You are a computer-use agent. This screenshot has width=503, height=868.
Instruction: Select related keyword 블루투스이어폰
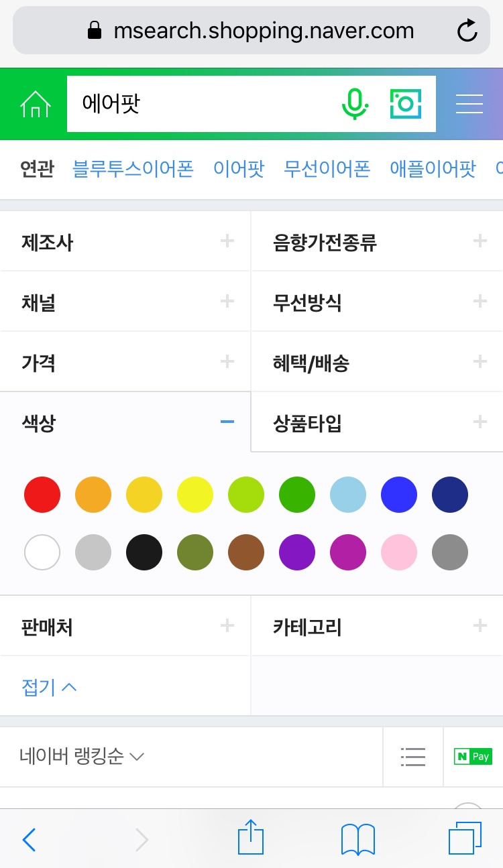[x=133, y=169]
